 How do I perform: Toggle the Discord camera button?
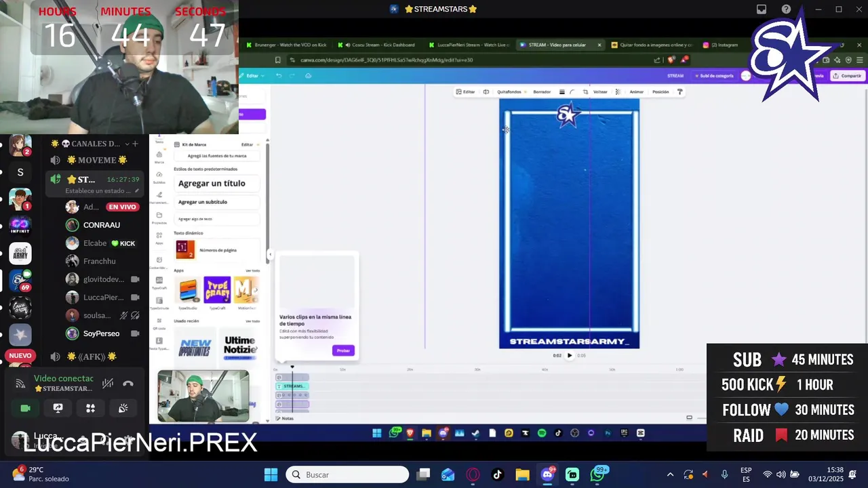coord(26,408)
